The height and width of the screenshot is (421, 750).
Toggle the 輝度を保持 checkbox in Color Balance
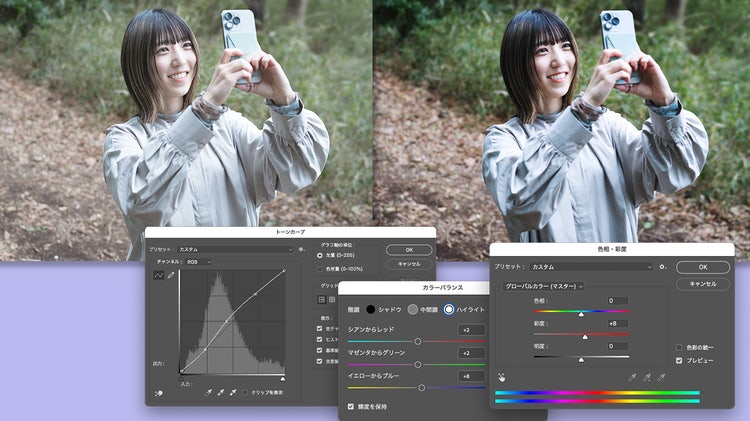click(351, 407)
